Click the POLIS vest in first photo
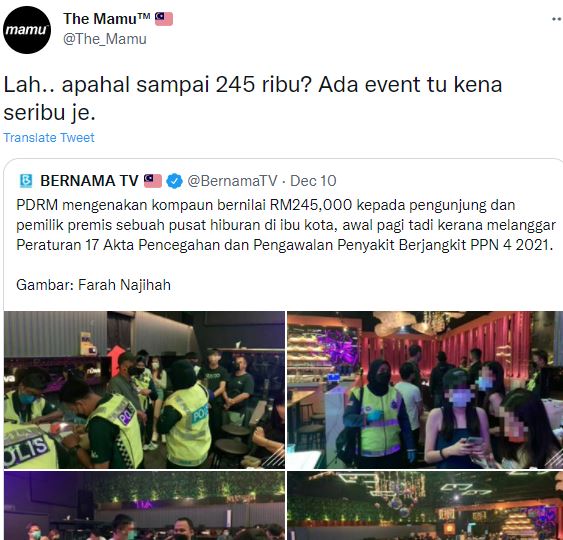 click(30, 447)
